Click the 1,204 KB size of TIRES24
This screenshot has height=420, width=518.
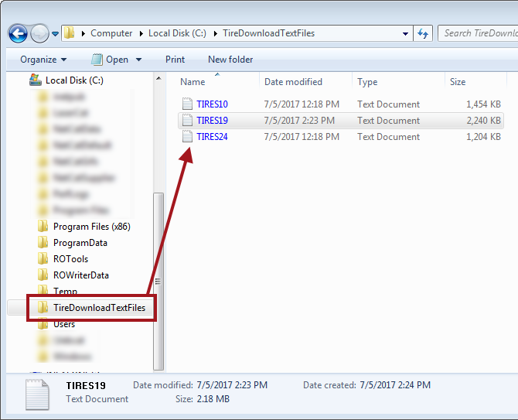(x=483, y=137)
